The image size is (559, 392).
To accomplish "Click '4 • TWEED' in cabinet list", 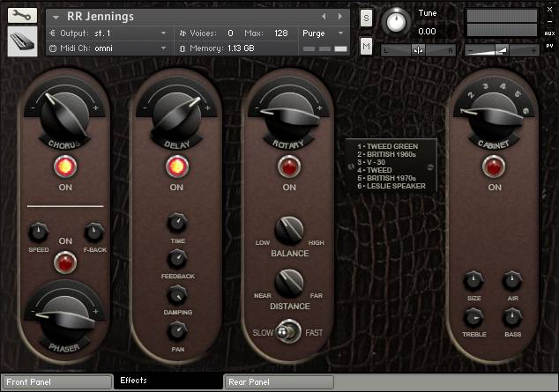I will pyautogui.click(x=375, y=170).
